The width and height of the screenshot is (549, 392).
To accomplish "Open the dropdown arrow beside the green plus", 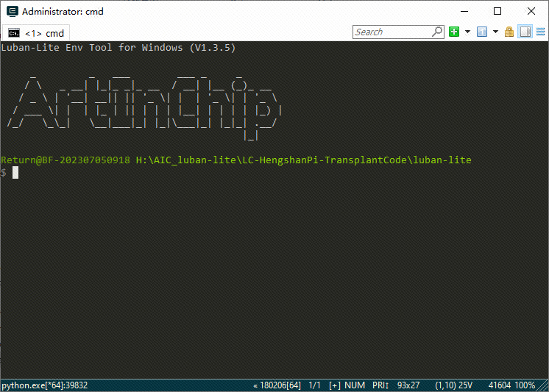I will pos(467,32).
